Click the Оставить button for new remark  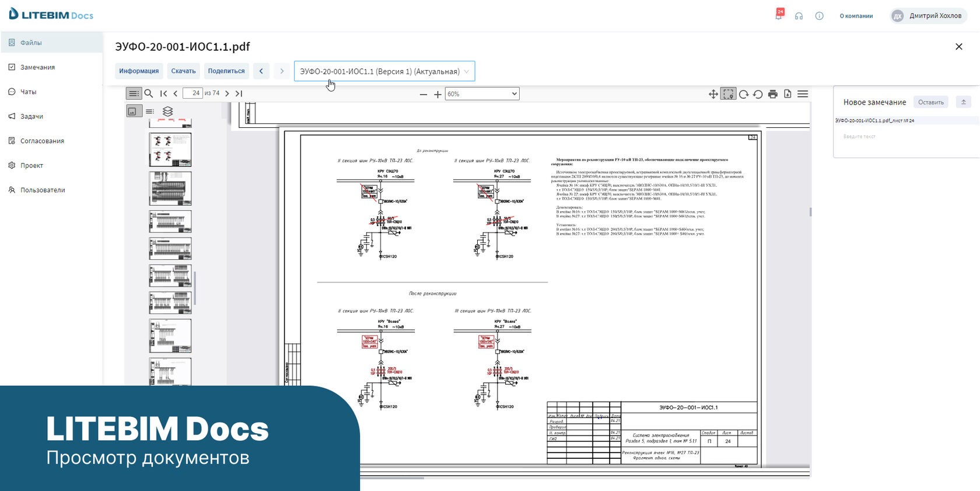coord(930,102)
